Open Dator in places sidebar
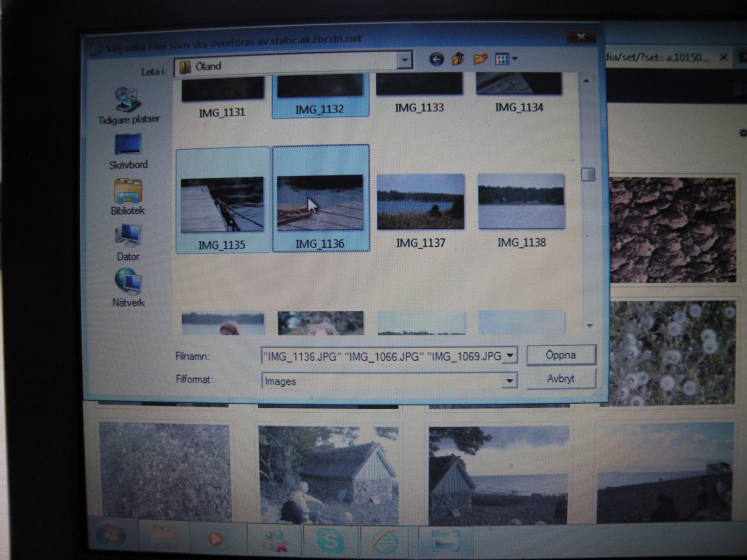The image size is (747, 560). 128,243
